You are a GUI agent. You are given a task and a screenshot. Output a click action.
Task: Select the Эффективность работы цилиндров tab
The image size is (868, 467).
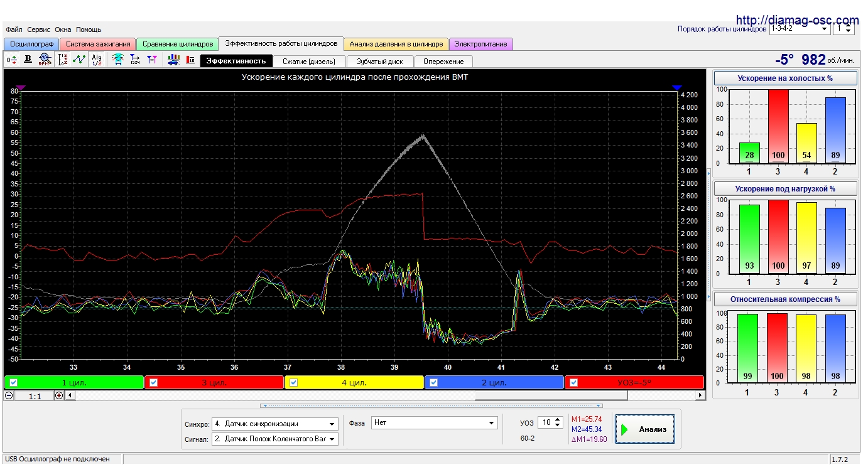281,43
